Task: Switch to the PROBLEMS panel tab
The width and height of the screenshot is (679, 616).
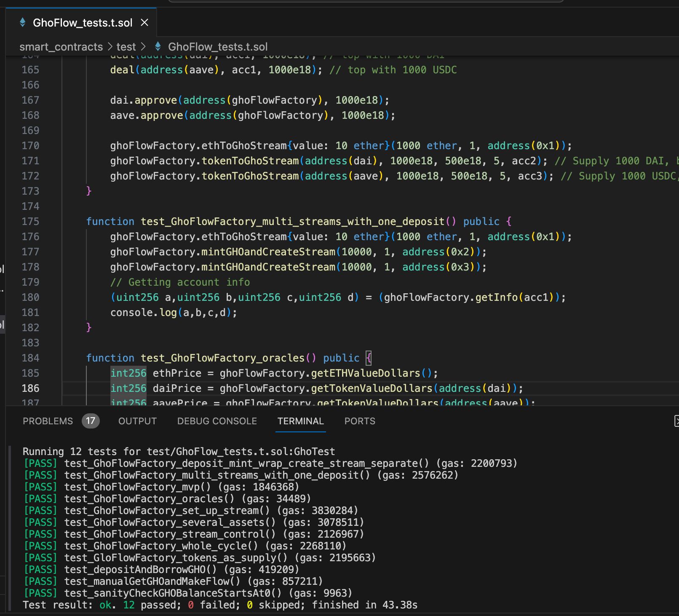Action: [48, 421]
